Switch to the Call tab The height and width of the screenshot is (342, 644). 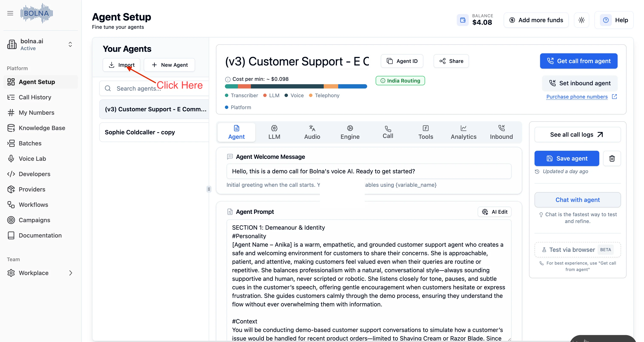coord(388,132)
